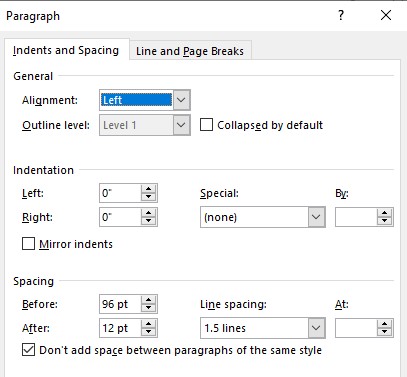The image size is (407, 377).
Task: Click the By indentation input field
Action: pos(356,217)
